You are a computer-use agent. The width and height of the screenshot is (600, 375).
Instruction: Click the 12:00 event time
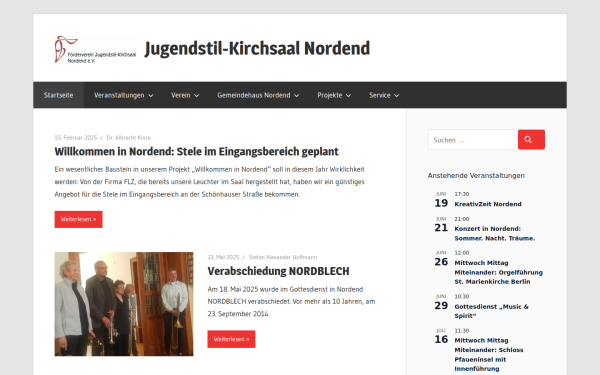[461, 253]
